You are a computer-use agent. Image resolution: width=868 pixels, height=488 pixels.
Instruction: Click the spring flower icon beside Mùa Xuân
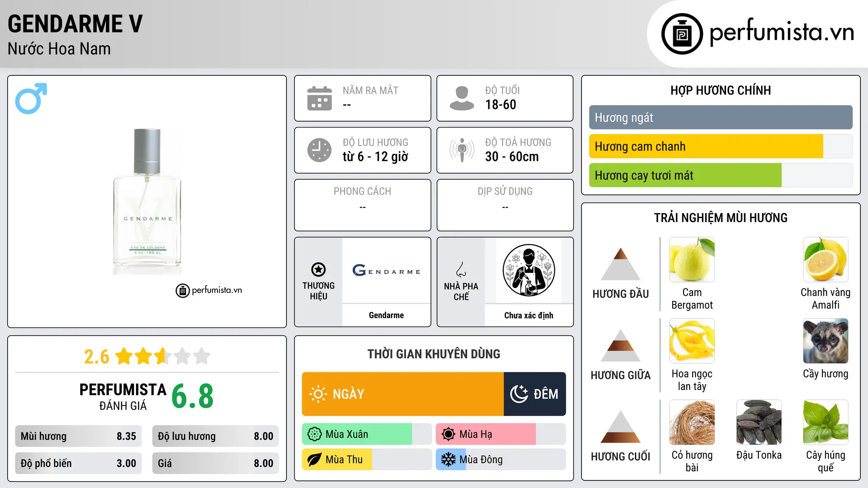(x=314, y=434)
